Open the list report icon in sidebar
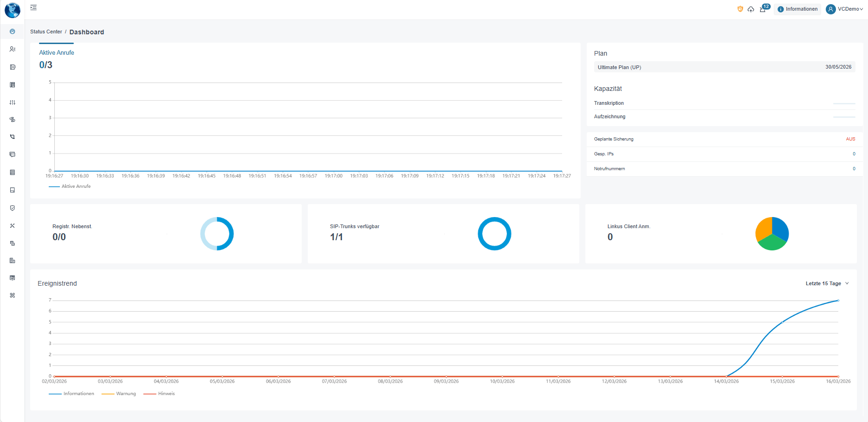868x422 pixels. [x=13, y=173]
